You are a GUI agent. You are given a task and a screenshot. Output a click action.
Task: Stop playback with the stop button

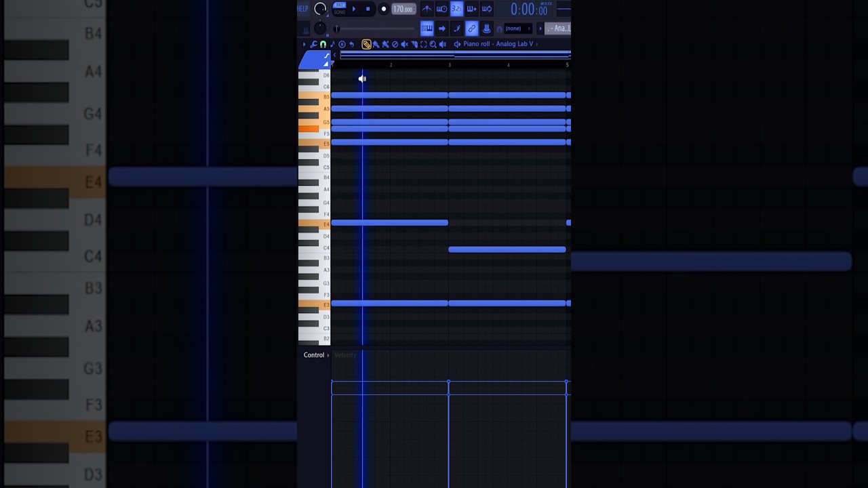pos(368,9)
